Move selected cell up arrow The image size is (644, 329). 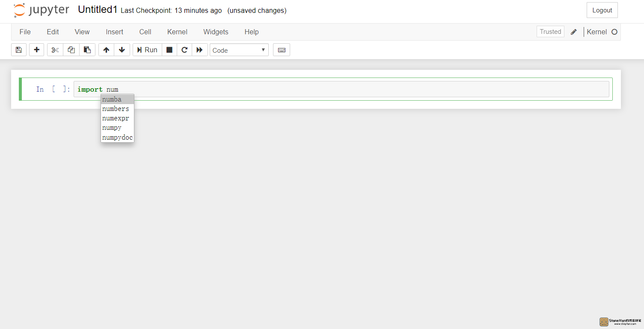(106, 50)
